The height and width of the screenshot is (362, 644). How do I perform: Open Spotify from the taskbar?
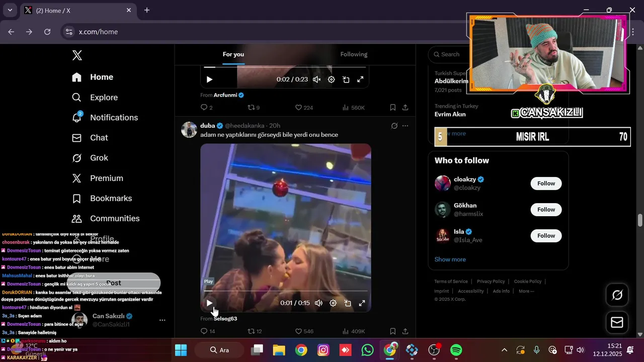pos(456,350)
